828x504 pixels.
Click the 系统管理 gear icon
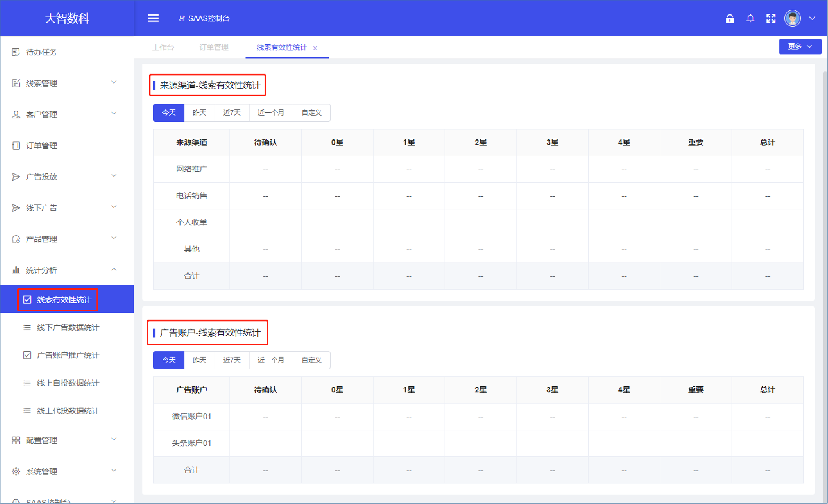16,471
